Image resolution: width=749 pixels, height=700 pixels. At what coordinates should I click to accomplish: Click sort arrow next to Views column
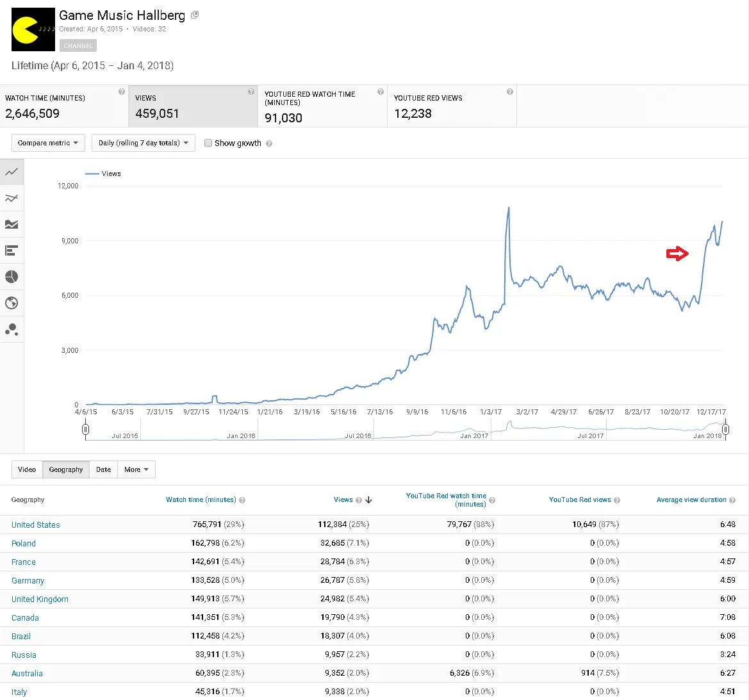368,500
